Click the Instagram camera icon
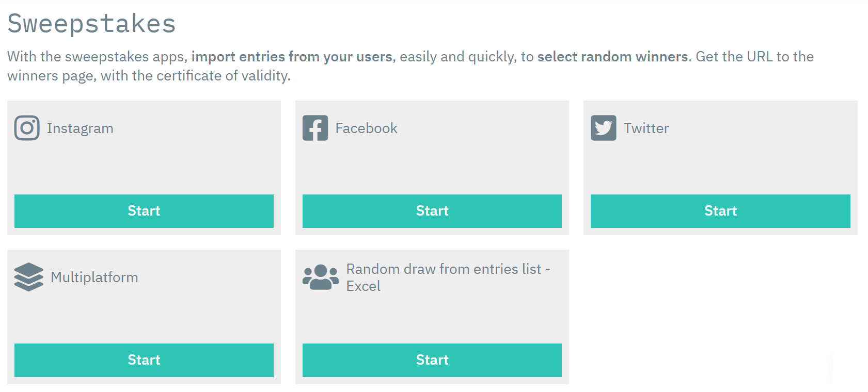The image size is (868, 392). coord(26,128)
